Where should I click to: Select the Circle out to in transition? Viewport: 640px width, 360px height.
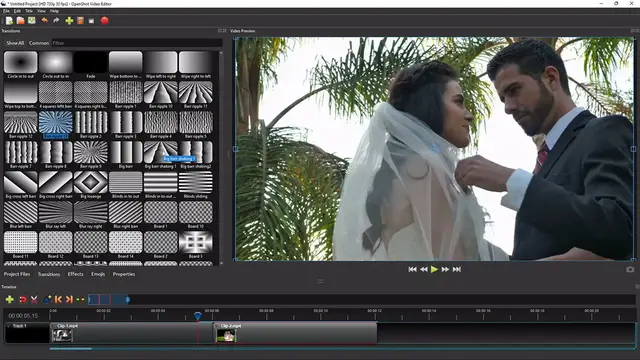[56, 65]
